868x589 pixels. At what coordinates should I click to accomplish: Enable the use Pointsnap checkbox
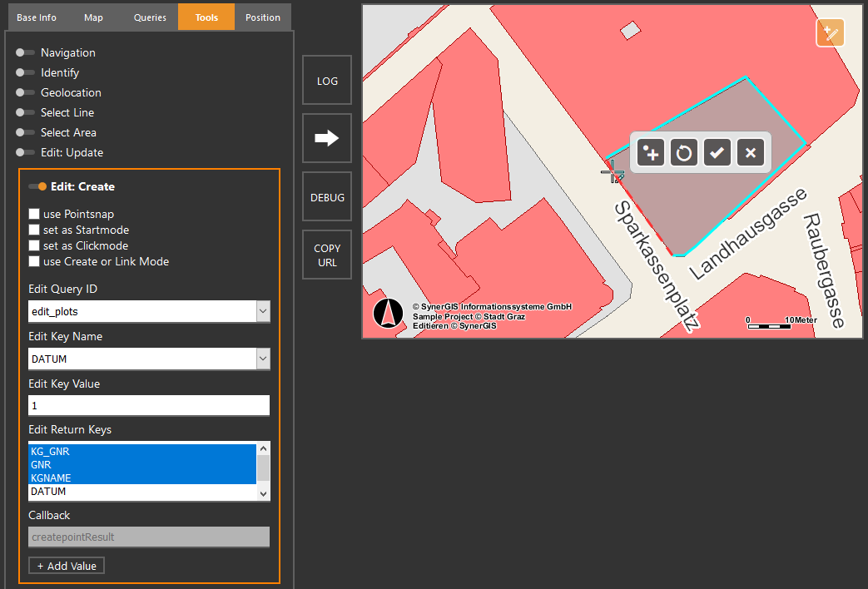[x=33, y=214]
